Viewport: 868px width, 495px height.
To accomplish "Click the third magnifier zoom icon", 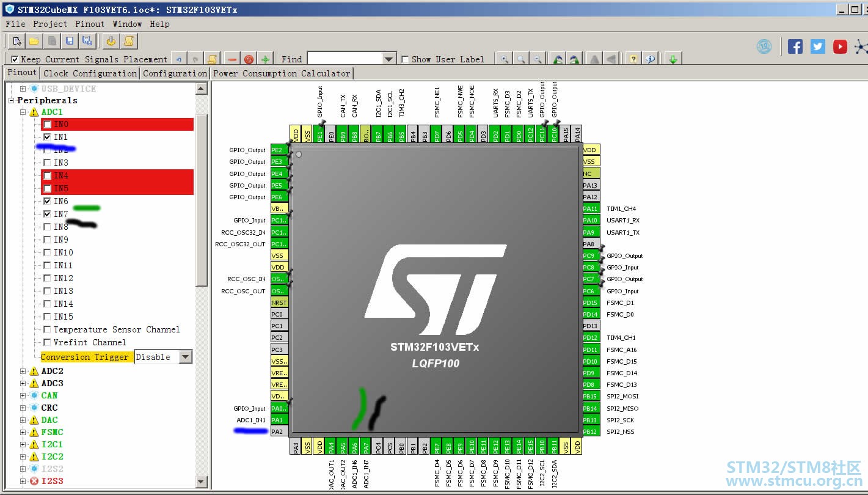I will click(x=538, y=59).
